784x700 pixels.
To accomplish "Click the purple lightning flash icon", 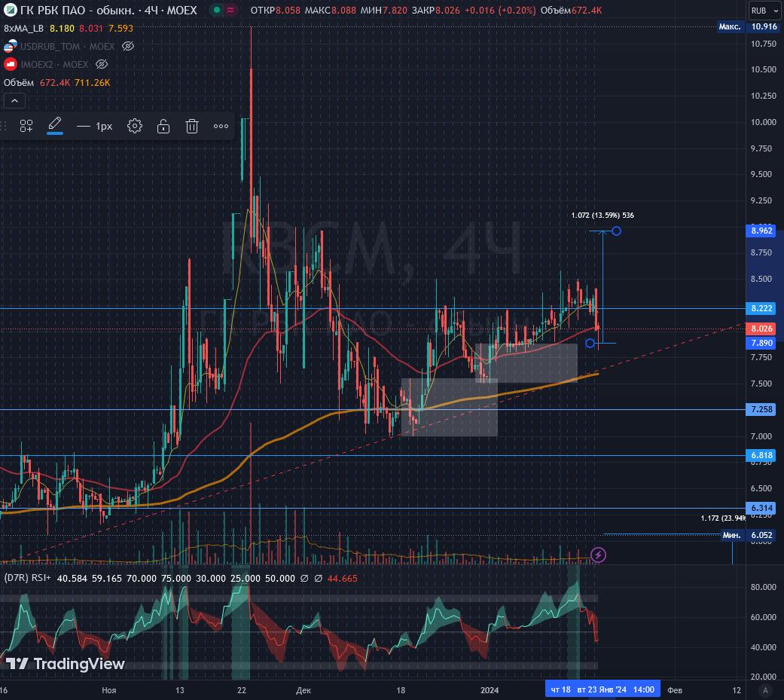I will point(598,555).
